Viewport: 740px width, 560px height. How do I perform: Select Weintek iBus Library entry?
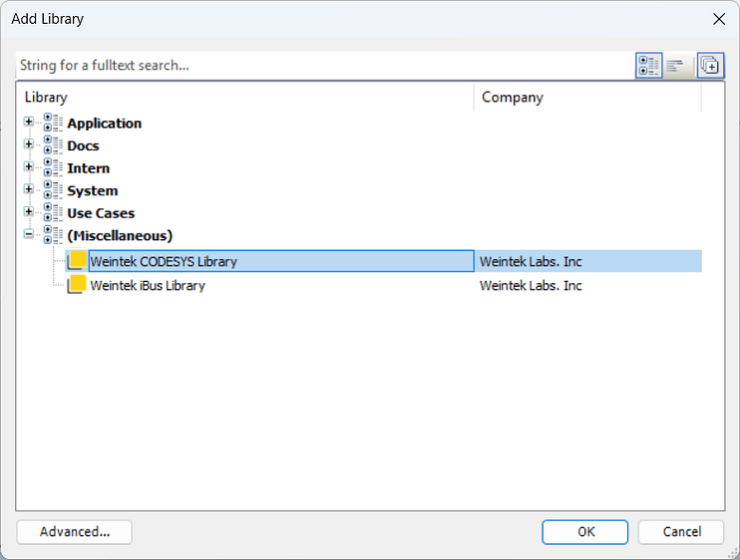coord(148,286)
